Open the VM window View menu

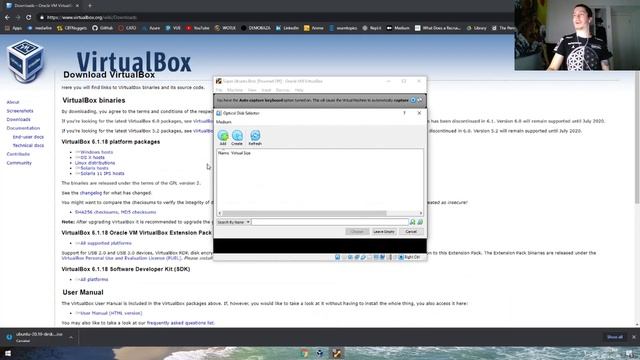coord(252,90)
